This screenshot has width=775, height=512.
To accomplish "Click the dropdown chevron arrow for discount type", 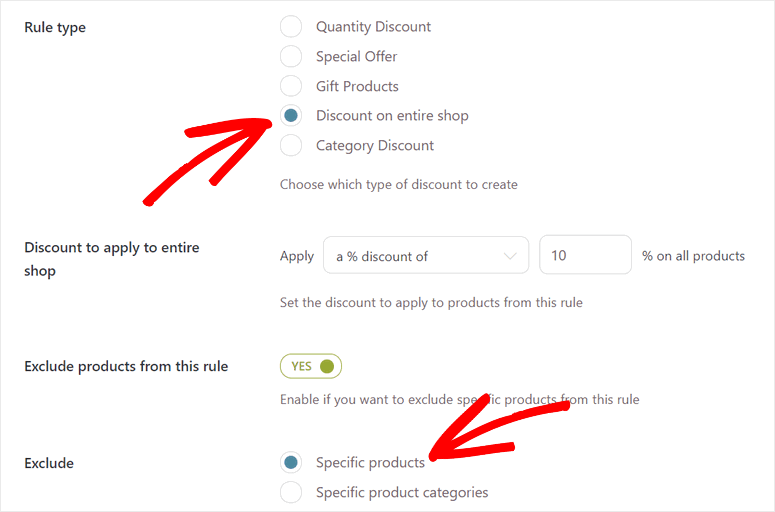I will tap(511, 256).
